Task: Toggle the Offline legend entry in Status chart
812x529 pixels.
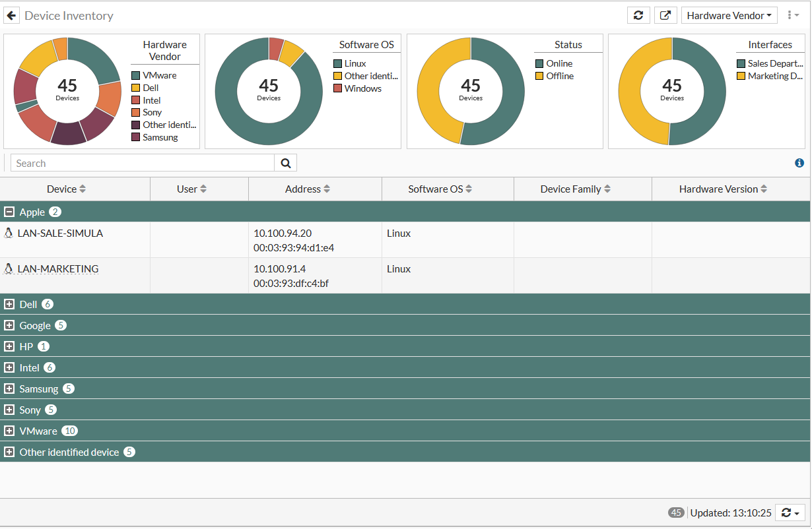Action: click(x=560, y=76)
